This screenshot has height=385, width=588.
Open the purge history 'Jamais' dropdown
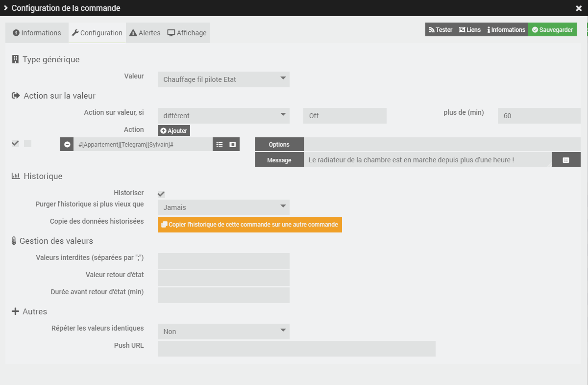click(223, 207)
